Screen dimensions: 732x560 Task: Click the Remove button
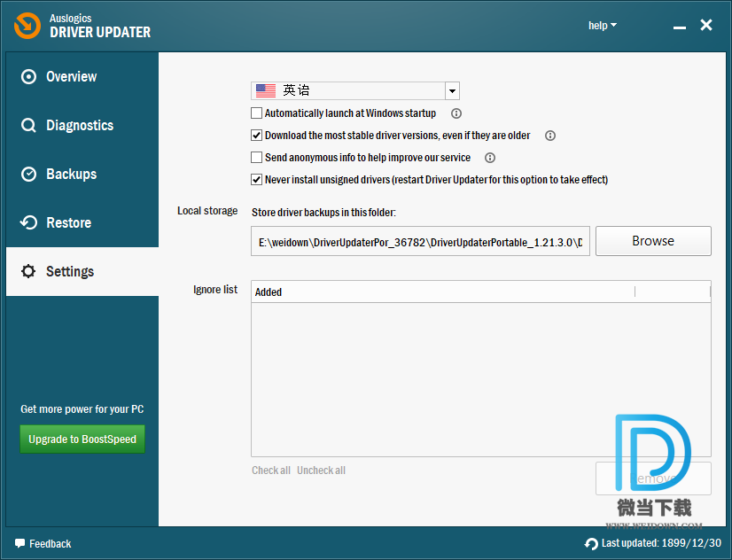[x=653, y=478]
